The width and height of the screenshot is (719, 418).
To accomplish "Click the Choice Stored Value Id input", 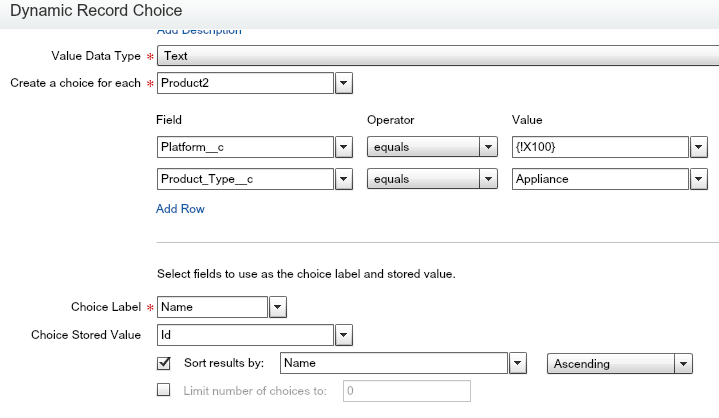I will [244, 335].
